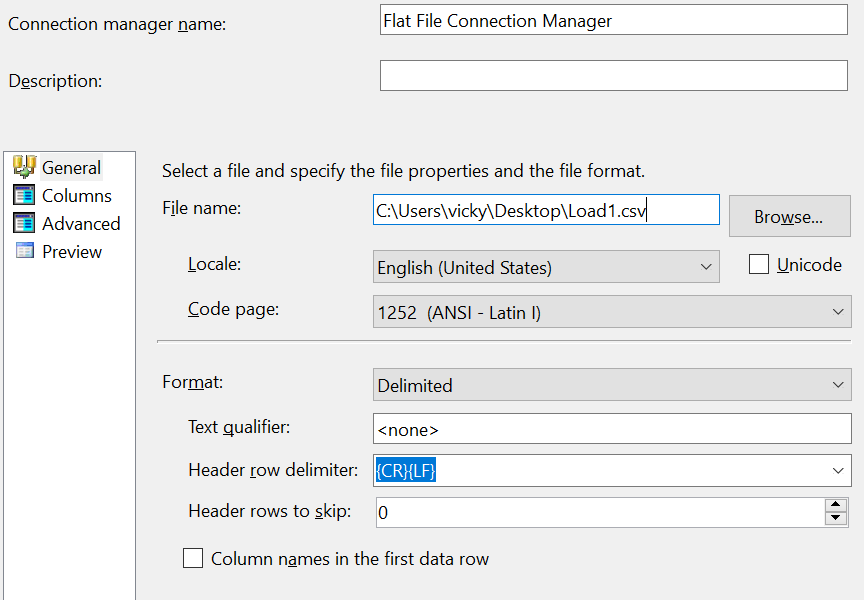Open the Advanced page
The width and height of the screenshot is (864, 600).
[81, 224]
